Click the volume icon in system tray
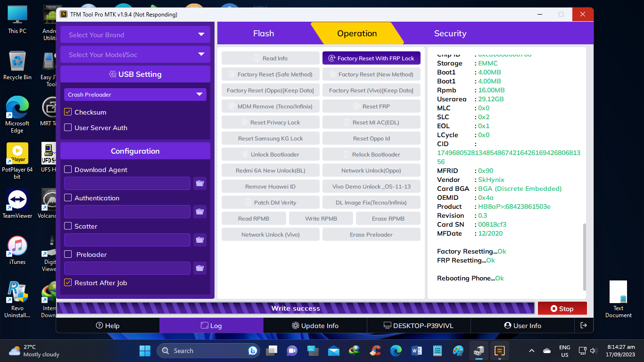This screenshot has width=644, height=362. pyautogui.click(x=594, y=351)
